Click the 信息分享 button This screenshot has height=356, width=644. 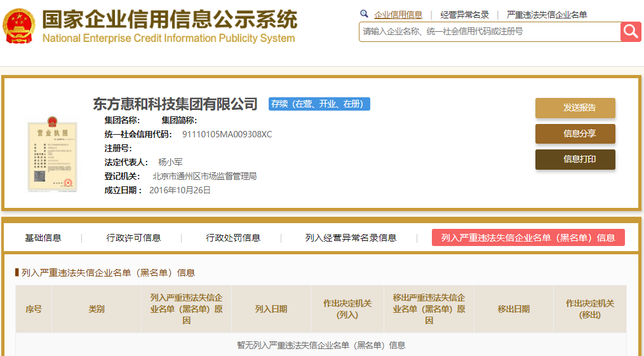pyautogui.click(x=575, y=133)
